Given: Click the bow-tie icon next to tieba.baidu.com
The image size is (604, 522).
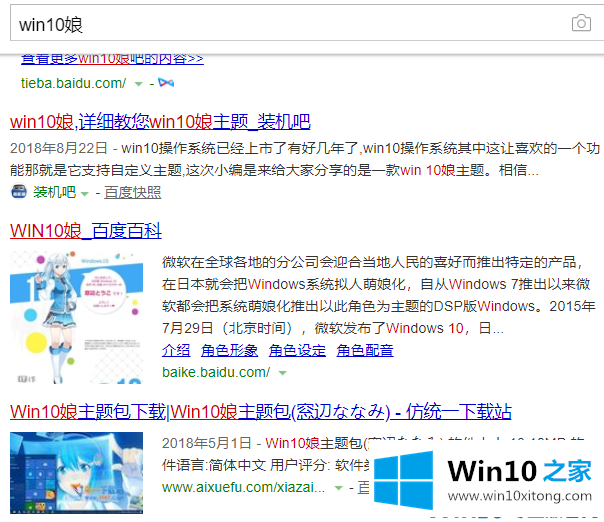Looking at the screenshot, I should tap(166, 83).
